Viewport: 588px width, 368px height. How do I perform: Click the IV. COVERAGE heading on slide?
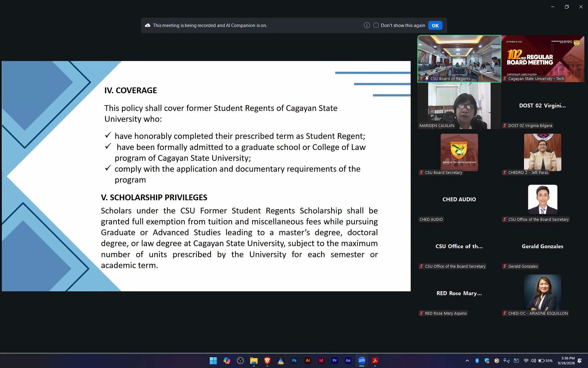[130, 90]
